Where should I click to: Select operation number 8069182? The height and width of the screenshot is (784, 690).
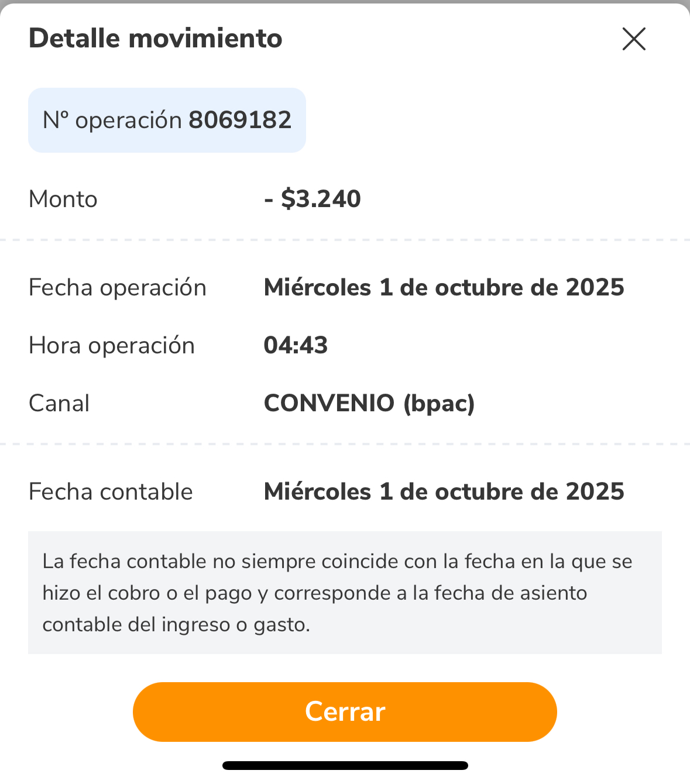point(240,120)
